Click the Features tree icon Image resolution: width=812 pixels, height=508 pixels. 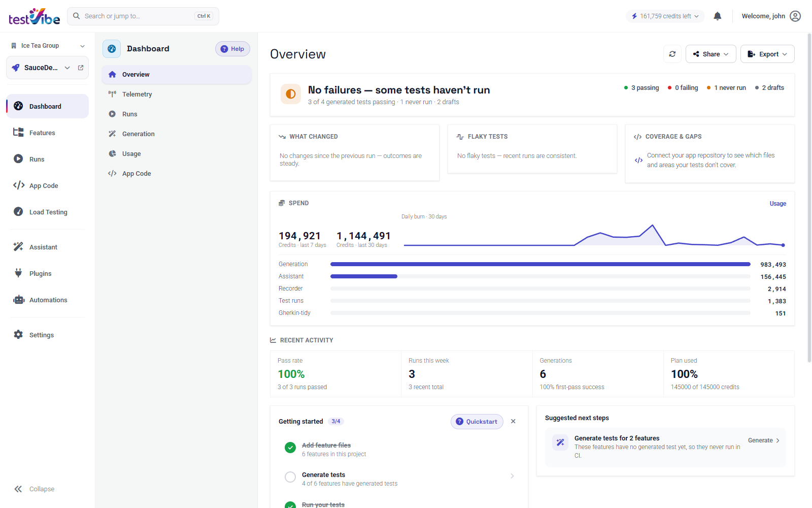(x=18, y=133)
